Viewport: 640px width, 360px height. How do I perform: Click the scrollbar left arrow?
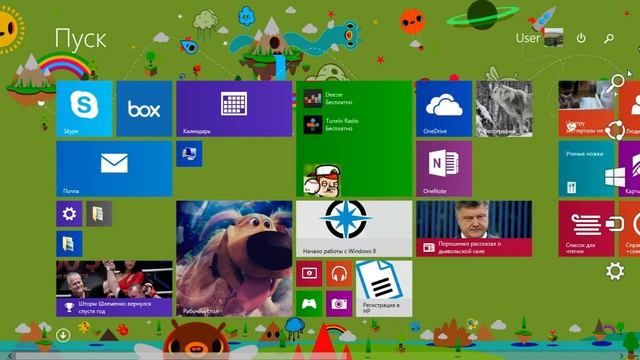point(11,357)
